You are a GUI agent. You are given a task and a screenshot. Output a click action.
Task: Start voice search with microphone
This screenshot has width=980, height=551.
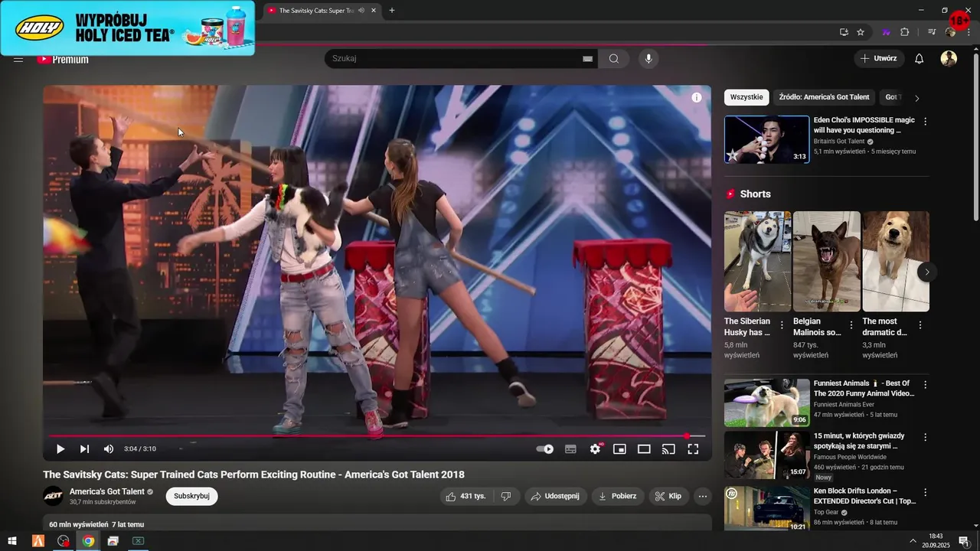click(648, 59)
